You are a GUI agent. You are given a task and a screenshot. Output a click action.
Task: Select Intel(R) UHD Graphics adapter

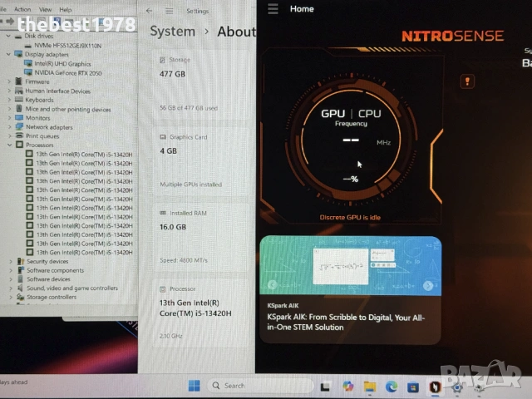click(63, 63)
